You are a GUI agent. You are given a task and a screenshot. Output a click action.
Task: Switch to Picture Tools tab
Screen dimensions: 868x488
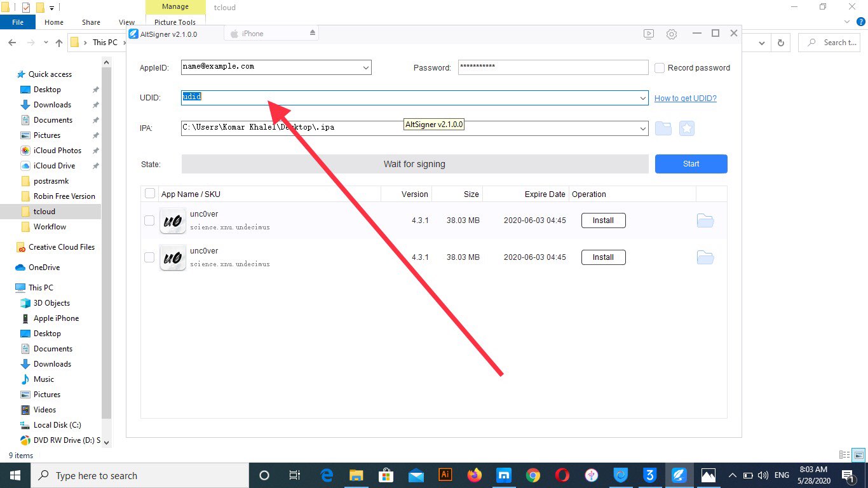175,22
